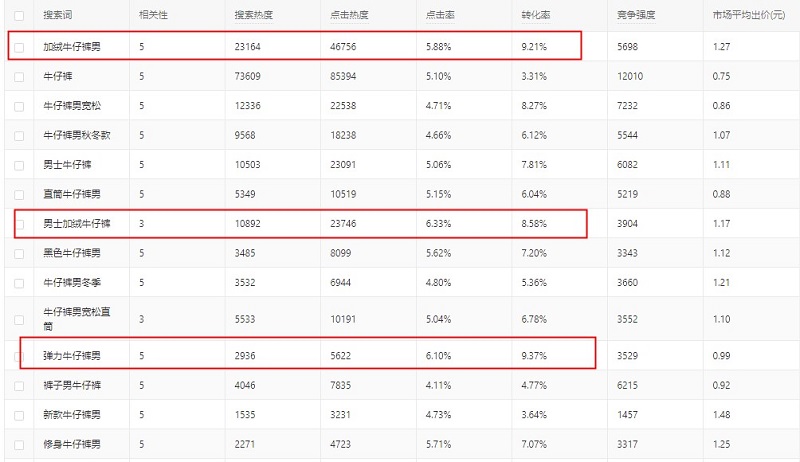Screen dimensions: 800x462
Task: Open keyword 新款牛仔裤男 text
Action: click(71, 414)
